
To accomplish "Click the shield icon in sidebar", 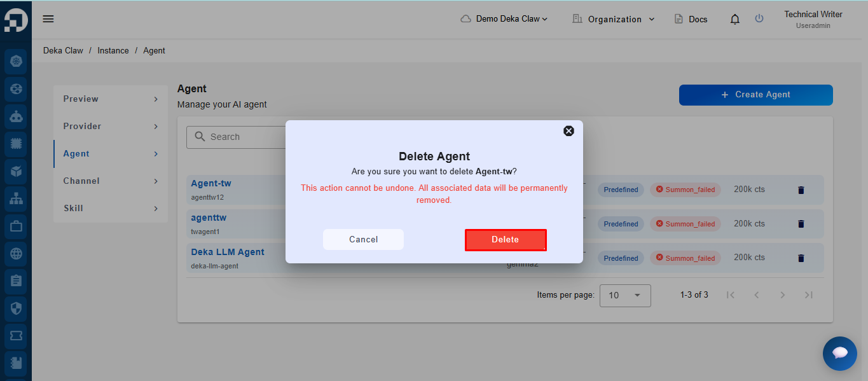I will pos(16,308).
